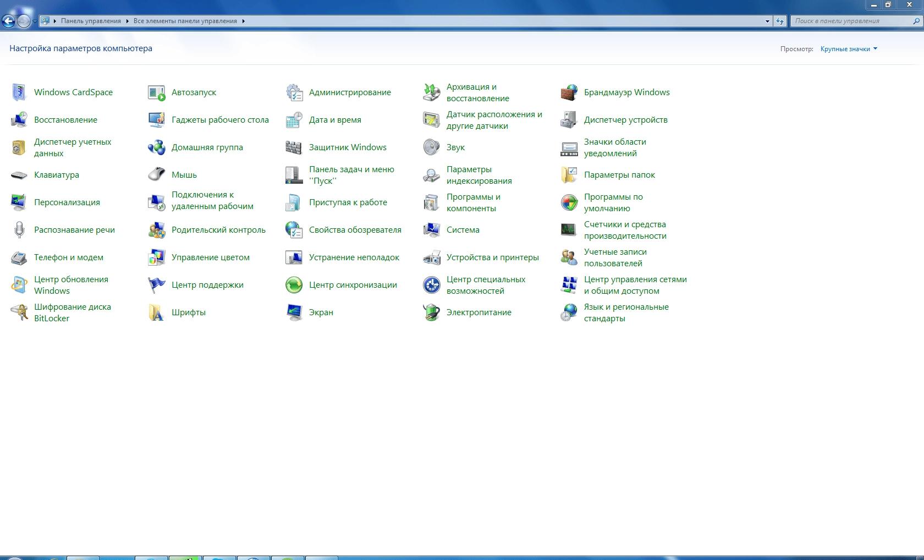Open the Диспетчер устройств icon
924x560 pixels.
click(x=569, y=120)
